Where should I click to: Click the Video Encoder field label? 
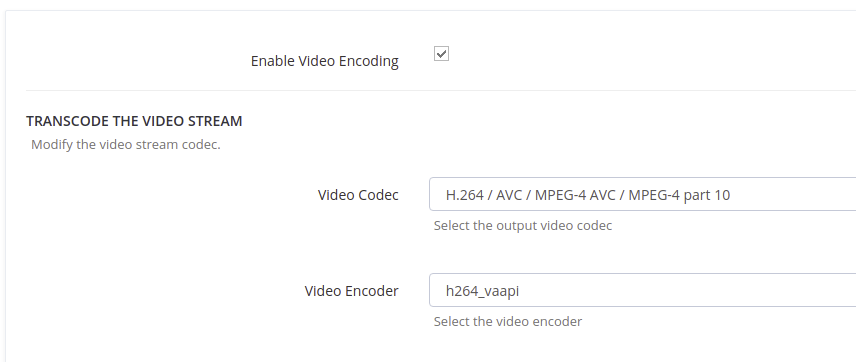(352, 291)
